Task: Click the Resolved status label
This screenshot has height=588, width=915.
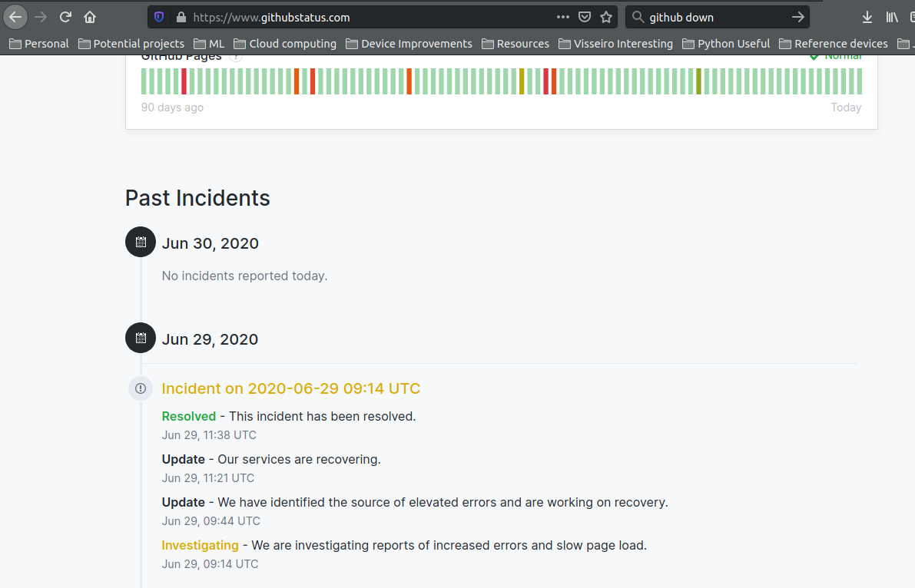Action: pyautogui.click(x=189, y=415)
